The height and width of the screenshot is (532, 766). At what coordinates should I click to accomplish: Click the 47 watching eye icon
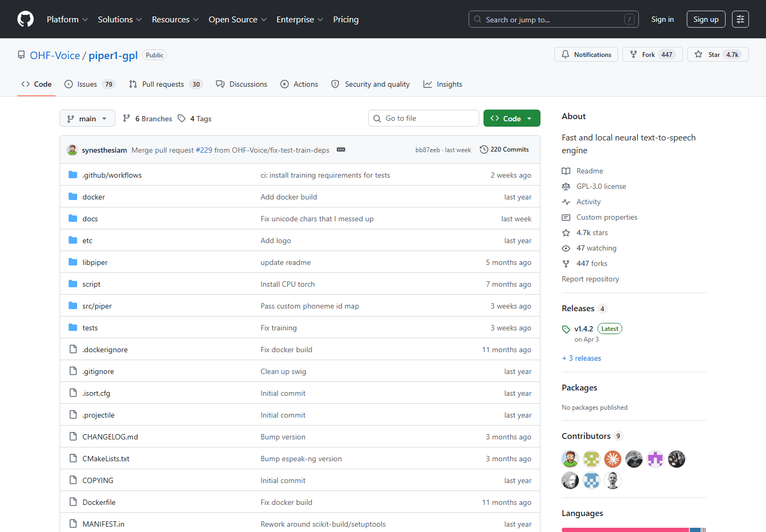click(566, 248)
